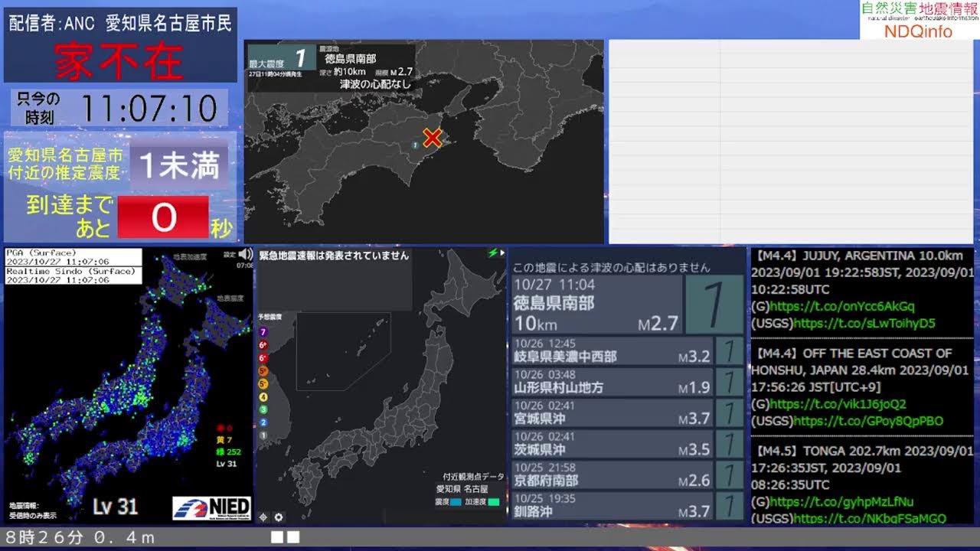
Task: Click the speaker volume icon on NIED map
Action: coord(245,255)
